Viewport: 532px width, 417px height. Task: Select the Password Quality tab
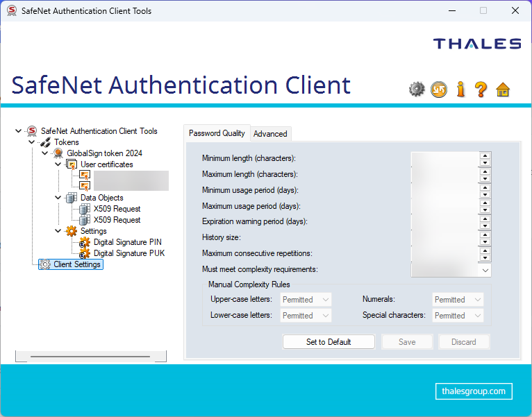tap(217, 133)
